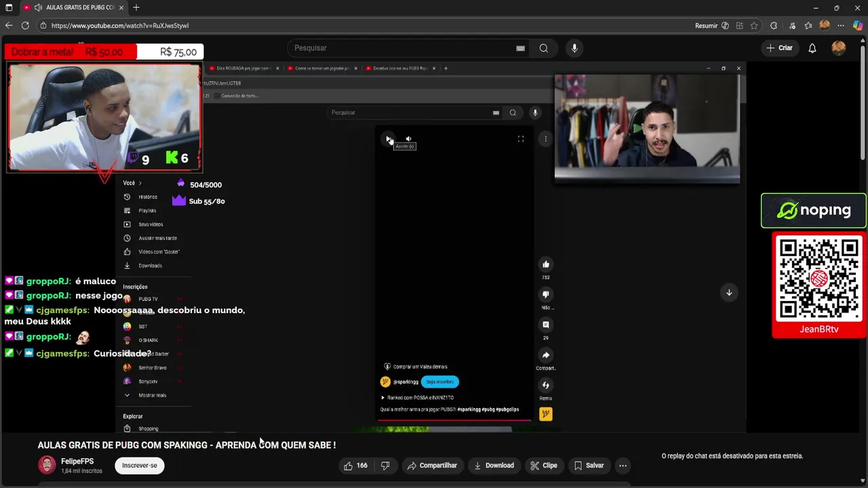Click the Shorts like button showing 732
This screenshot has width=868, height=488.
(x=546, y=264)
